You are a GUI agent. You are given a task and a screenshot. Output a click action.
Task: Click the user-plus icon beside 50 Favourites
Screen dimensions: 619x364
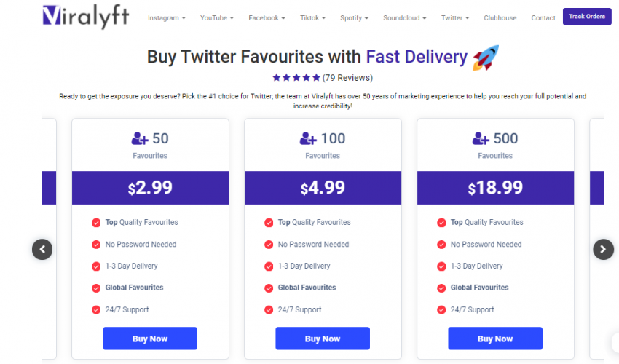(x=139, y=138)
